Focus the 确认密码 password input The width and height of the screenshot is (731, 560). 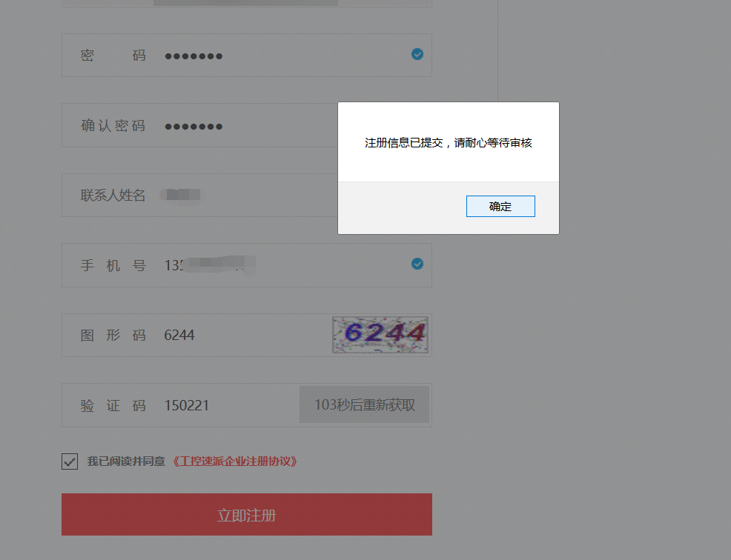200,125
